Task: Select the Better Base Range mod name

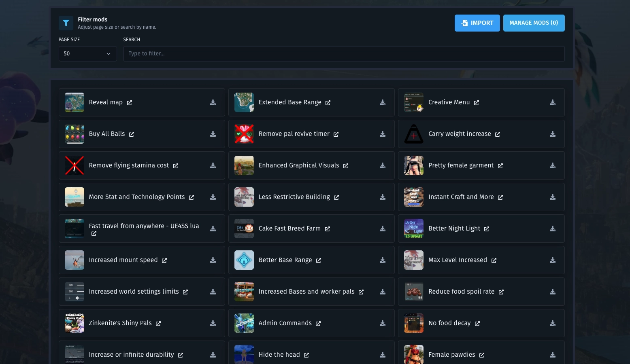Action: [285, 260]
